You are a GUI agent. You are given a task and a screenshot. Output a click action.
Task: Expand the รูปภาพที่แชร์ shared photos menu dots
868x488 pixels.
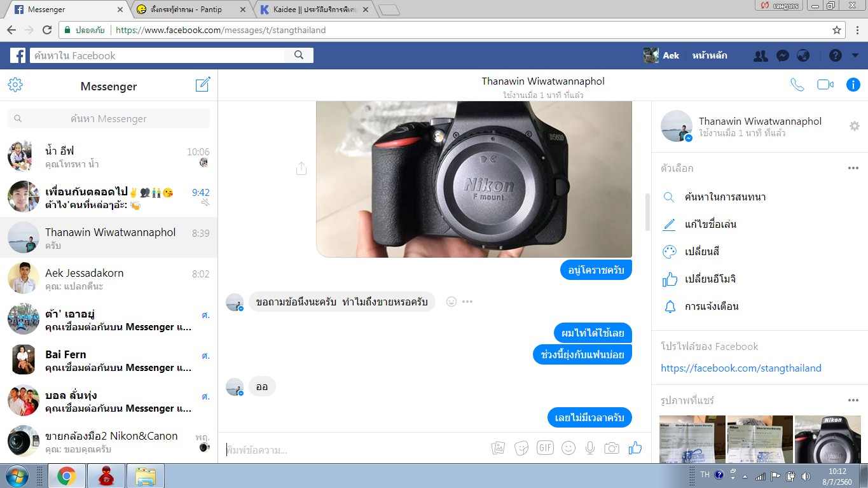[853, 400]
